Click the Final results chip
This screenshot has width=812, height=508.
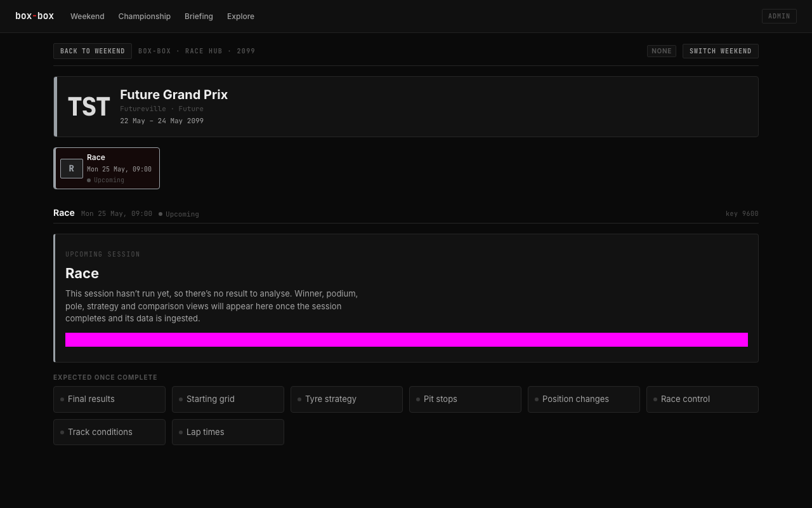(109, 399)
